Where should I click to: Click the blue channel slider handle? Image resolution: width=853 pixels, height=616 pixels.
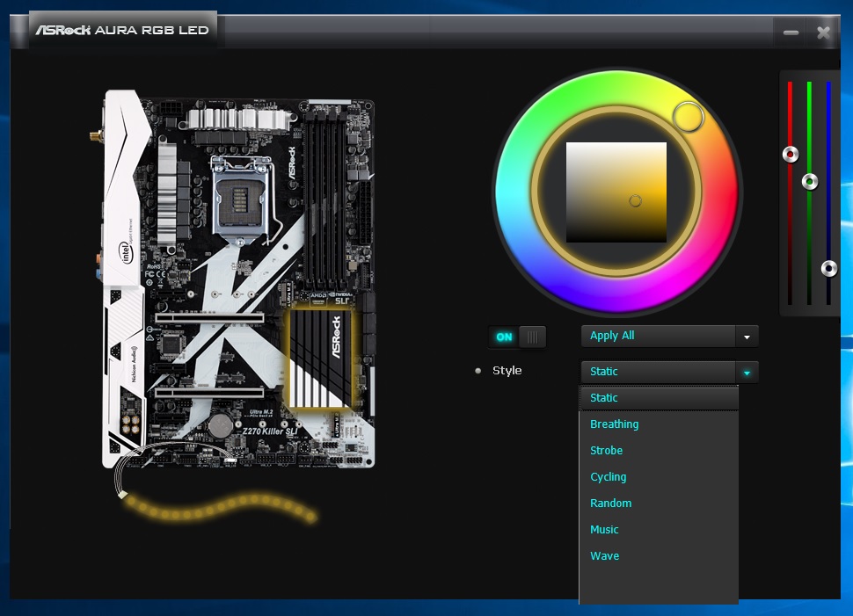click(829, 268)
